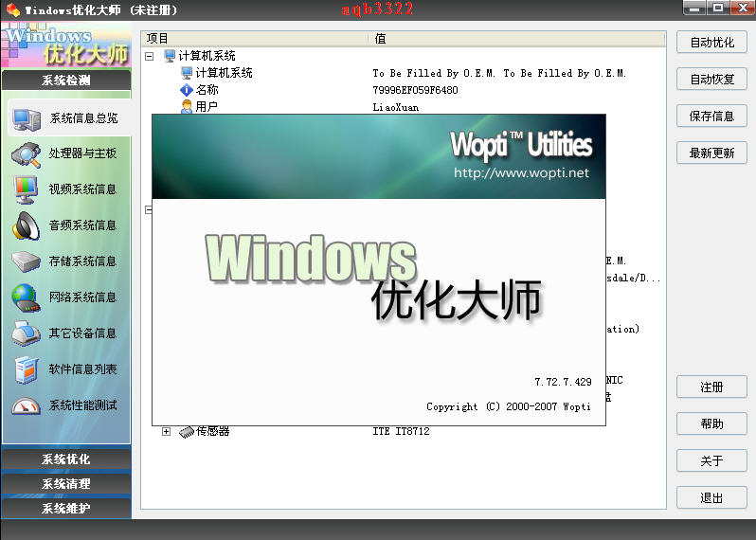Close the Windows优化大师 window
Viewport: 756px width, 540px height.
pyautogui.click(x=743, y=9)
